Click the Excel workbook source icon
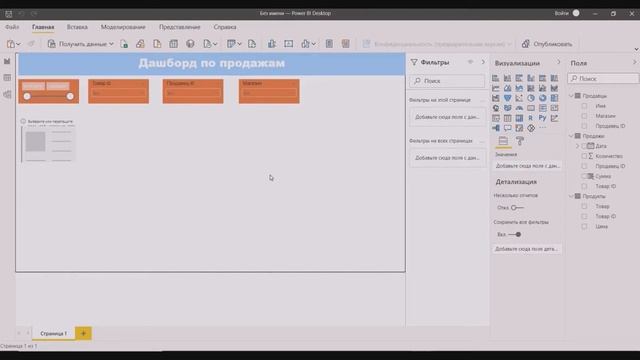640x360 pixels. 124,44
